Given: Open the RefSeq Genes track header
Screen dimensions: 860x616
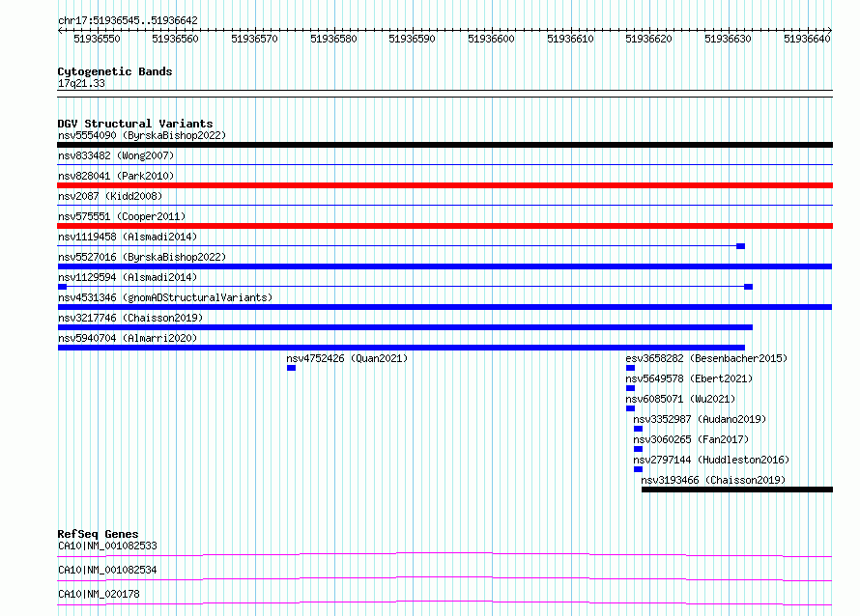Looking at the screenshot, I should point(98,534).
